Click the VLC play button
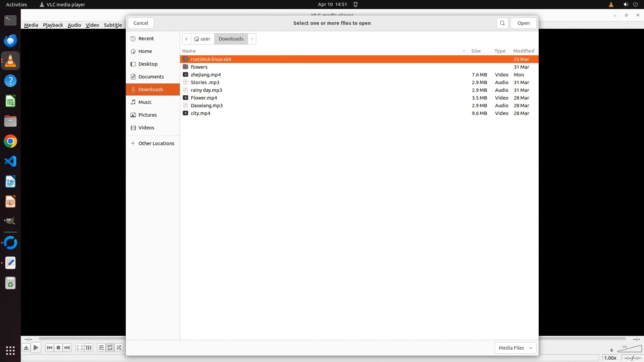Image resolution: width=644 pixels, height=362 pixels. (x=36, y=348)
